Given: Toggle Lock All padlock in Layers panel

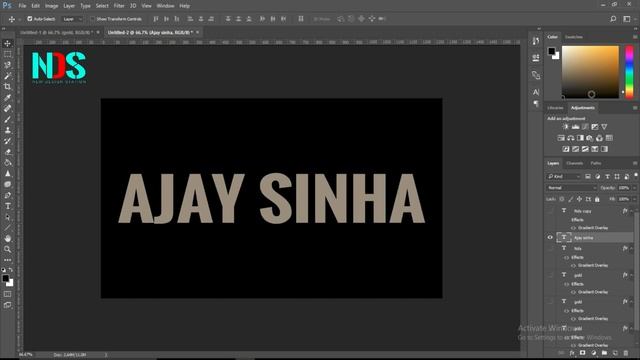Looking at the screenshot, I should (x=597, y=199).
